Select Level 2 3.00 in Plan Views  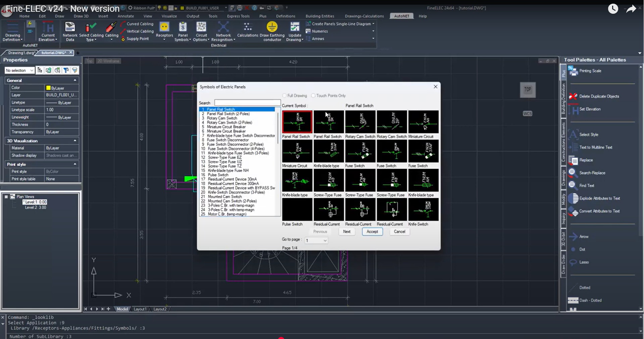point(35,207)
